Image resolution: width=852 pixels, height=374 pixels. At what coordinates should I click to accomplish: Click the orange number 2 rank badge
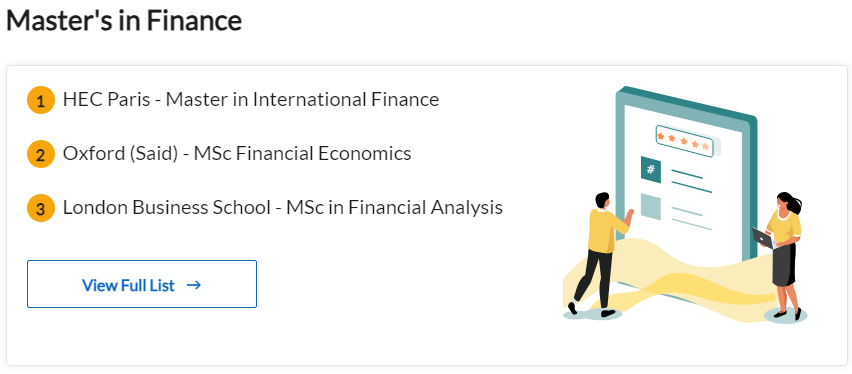pos(41,154)
